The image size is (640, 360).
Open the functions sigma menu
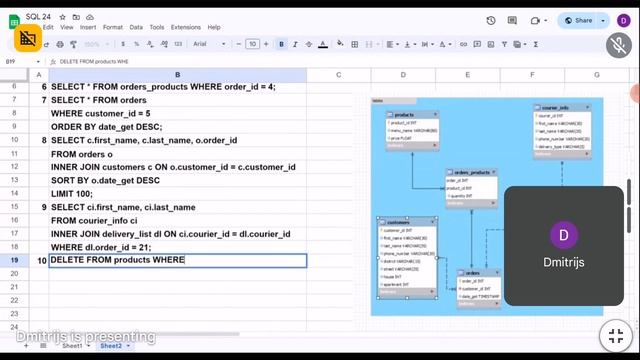(x=536, y=44)
